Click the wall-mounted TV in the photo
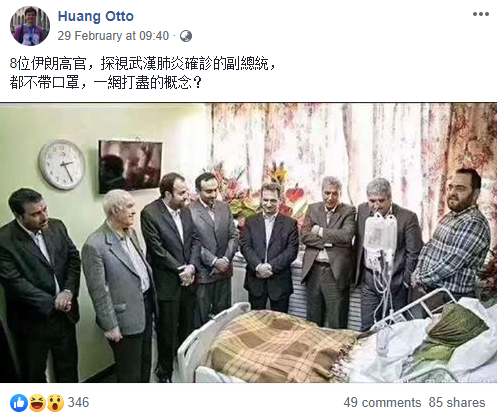 point(130,166)
